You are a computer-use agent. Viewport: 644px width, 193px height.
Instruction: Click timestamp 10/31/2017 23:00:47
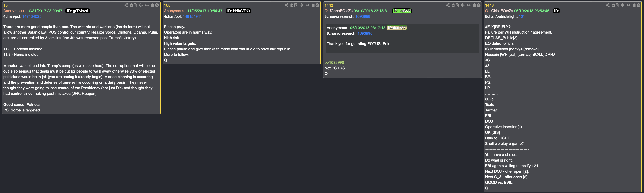[x=44, y=11]
